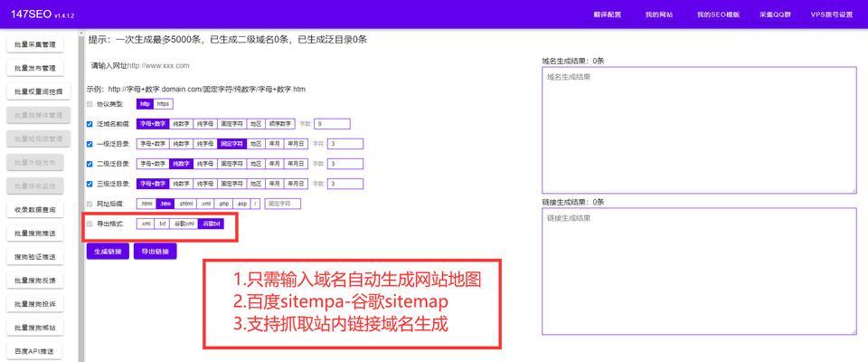The image size is (868, 362).
Task: Click the 生成链接 button
Action: [108, 251]
